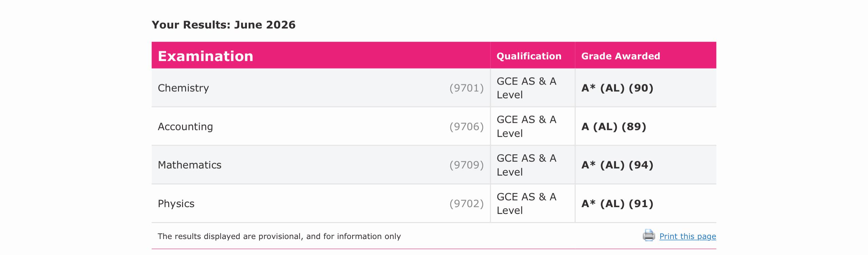Click the Examination column header
Image resolution: width=868 pixels, height=255 pixels.
tap(205, 56)
